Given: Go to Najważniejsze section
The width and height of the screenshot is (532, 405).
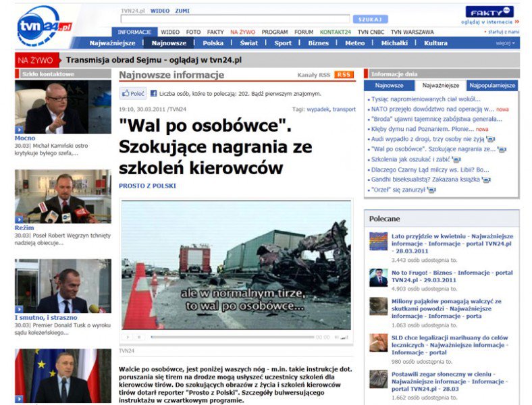Looking at the screenshot, I should click(112, 43).
